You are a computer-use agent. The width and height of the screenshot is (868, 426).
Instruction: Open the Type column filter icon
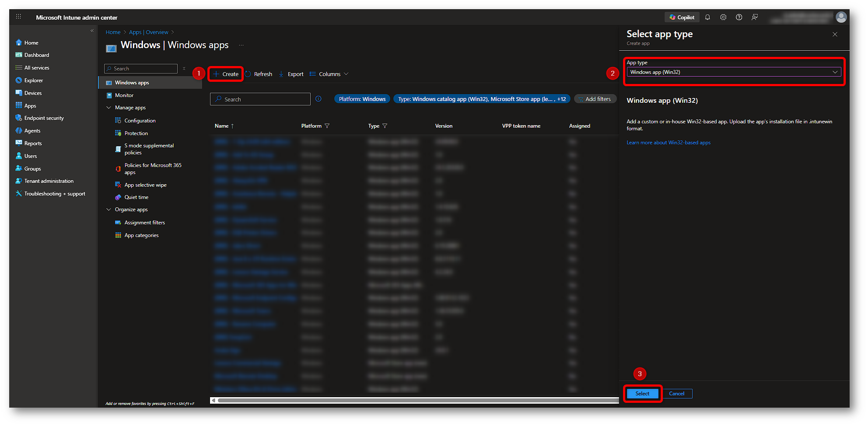(385, 126)
